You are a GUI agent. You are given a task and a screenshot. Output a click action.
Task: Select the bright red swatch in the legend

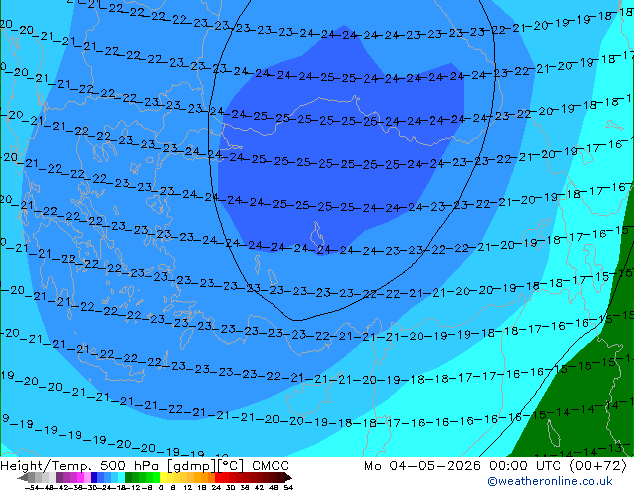(218, 478)
